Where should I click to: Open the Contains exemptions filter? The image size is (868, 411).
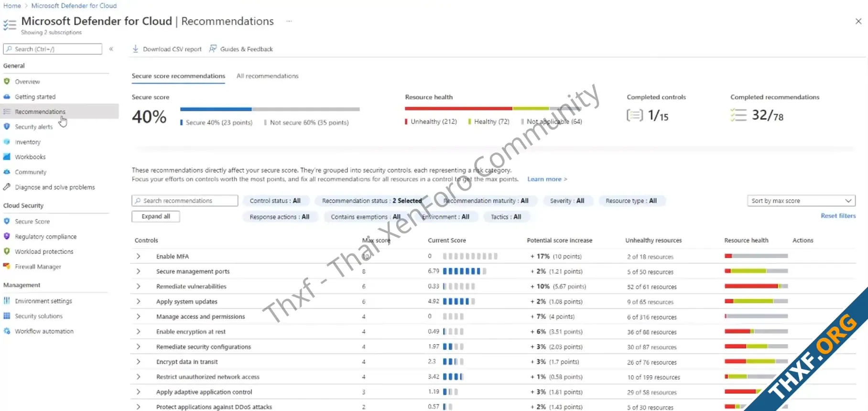[365, 217]
